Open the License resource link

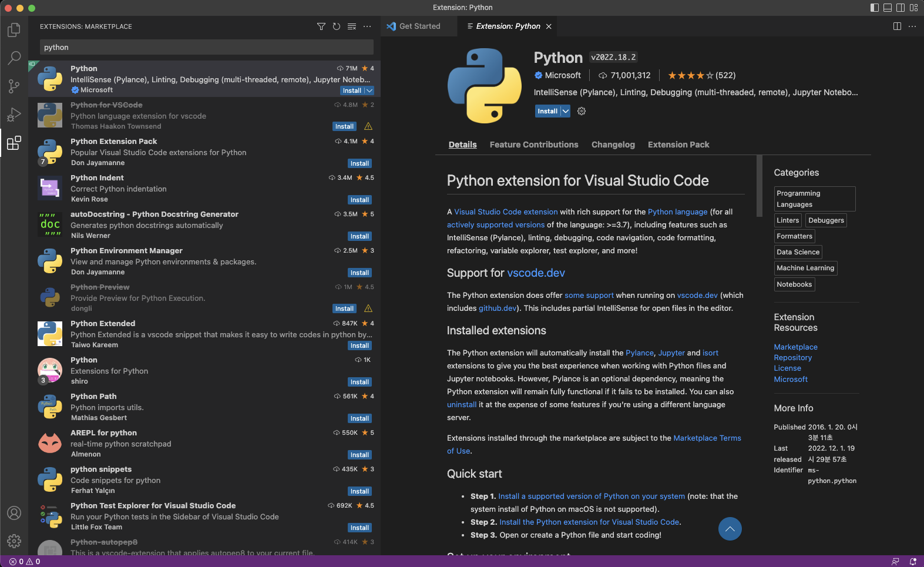coord(787,368)
